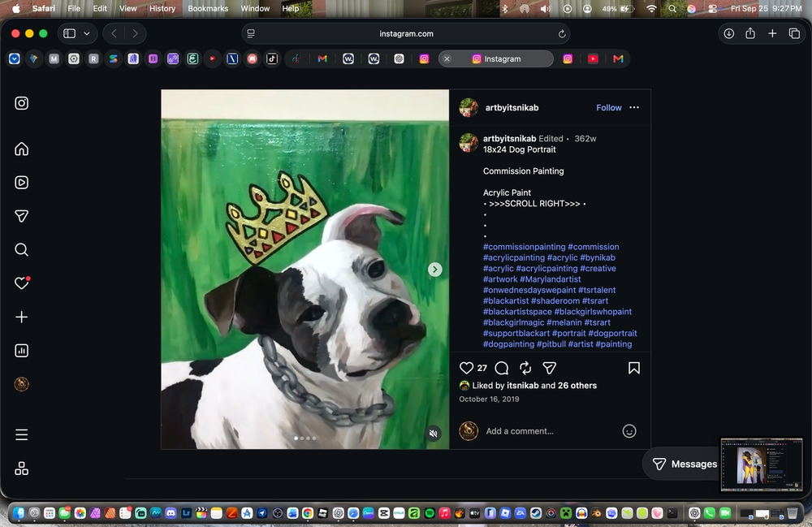Switch to the TikTok pinned tab
The image size is (812, 527).
click(x=272, y=59)
